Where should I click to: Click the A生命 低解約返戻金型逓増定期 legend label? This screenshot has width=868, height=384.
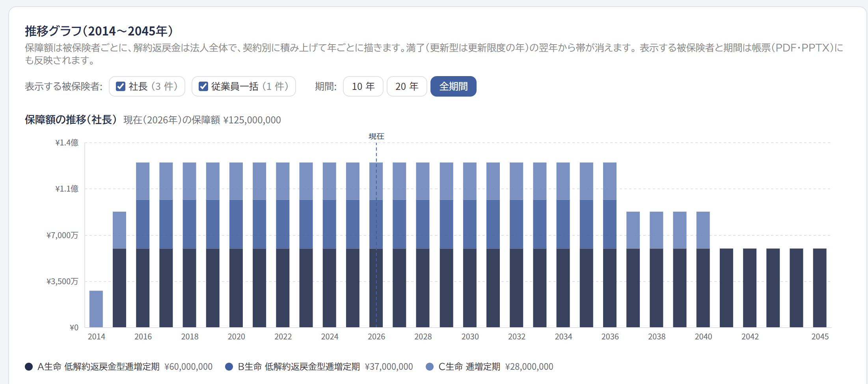(x=99, y=367)
